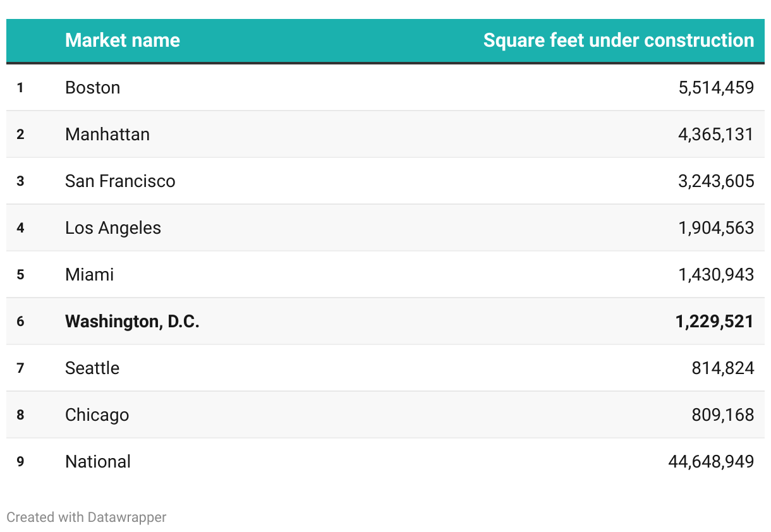Screen dimensions: 771x532
Task: Click the Square feet under construction header
Action: click(618, 40)
